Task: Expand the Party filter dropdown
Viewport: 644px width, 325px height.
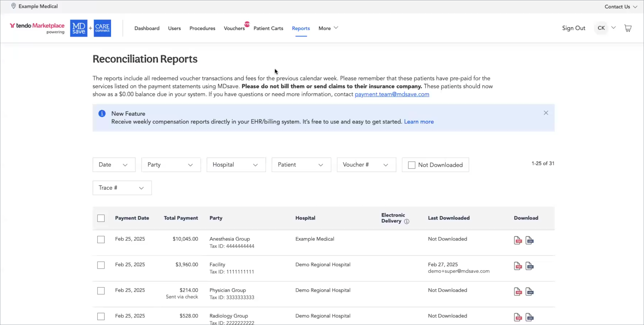Action: (x=171, y=165)
